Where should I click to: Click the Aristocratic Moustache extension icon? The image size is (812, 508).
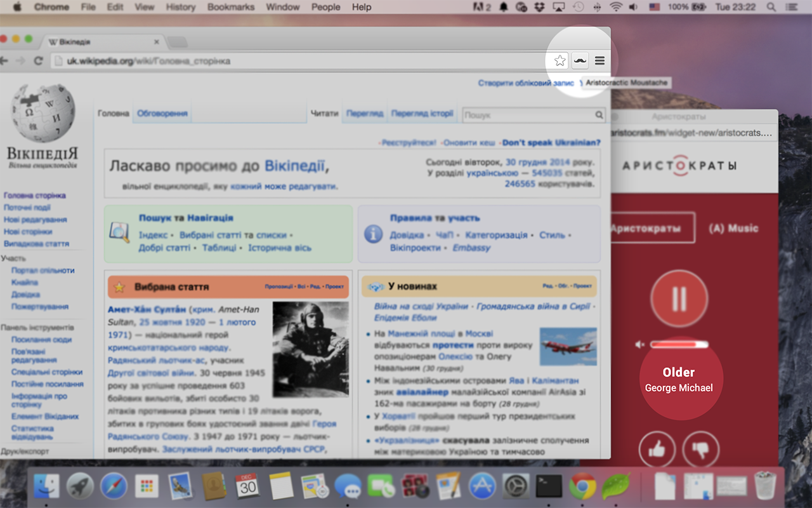pyautogui.click(x=580, y=61)
